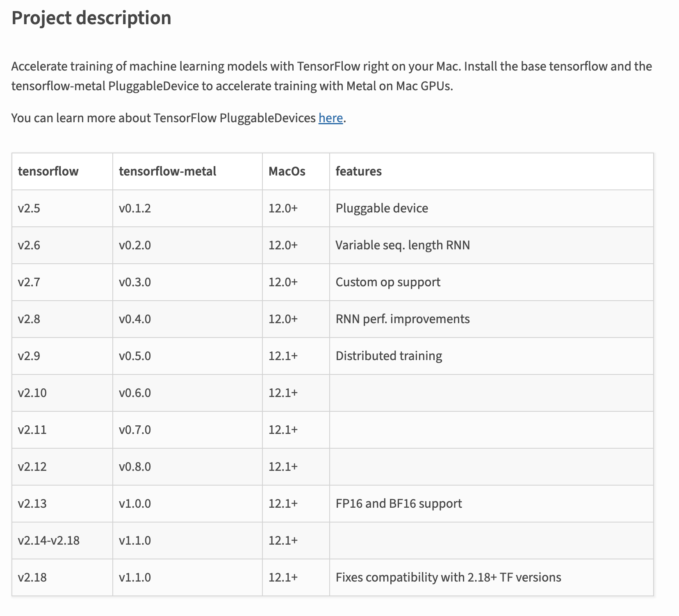
Task: Click the "v2.12" tensorflow version cell
Action: tap(32, 467)
